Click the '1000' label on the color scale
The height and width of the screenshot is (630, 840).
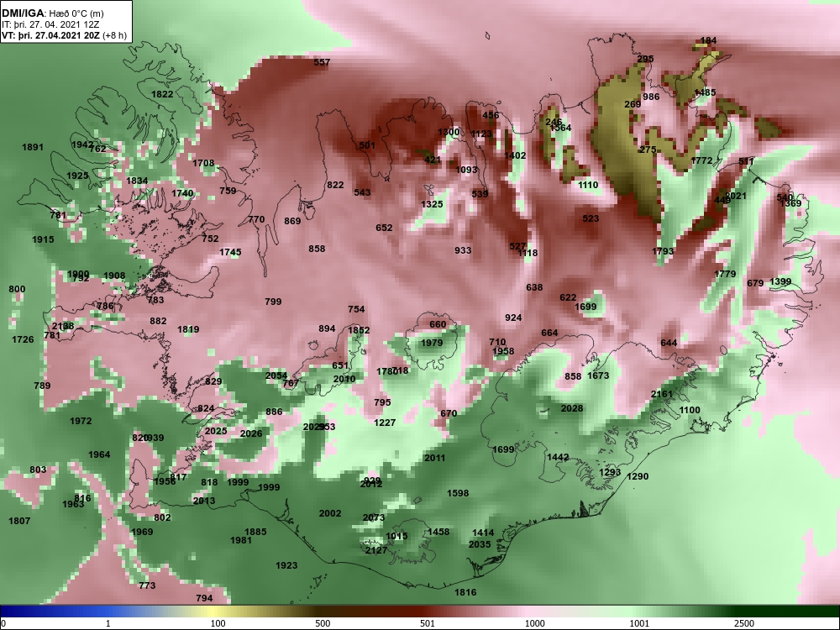tap(534, 623)
